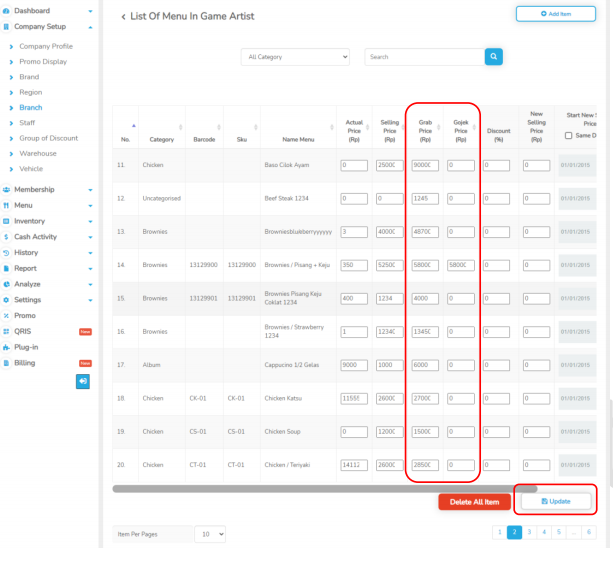This screenshot has width=613, height=561.
Task: Click the red Delete All Item button
Action: [x=474, y=501]
